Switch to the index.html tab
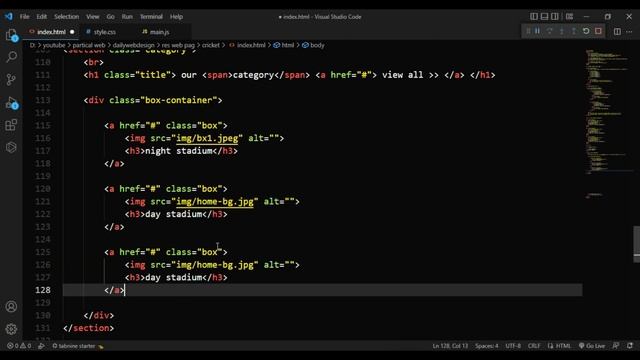 point(51,32)
